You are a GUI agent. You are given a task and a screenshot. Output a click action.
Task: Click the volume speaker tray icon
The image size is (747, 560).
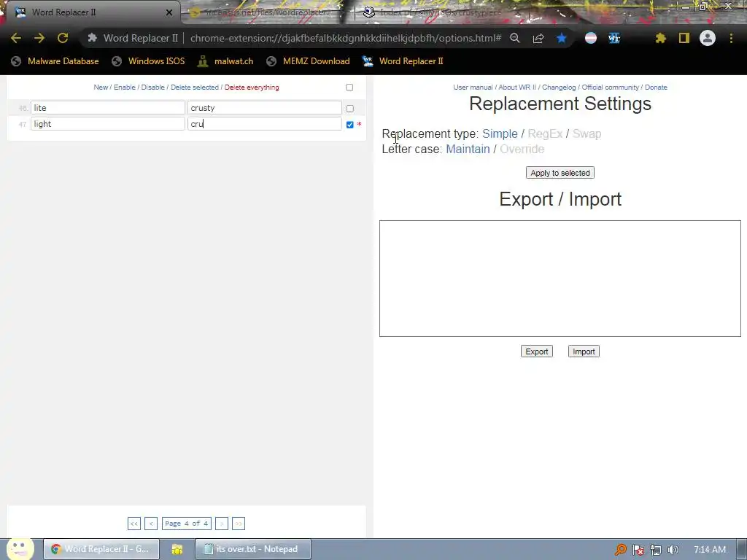[673, 550]
